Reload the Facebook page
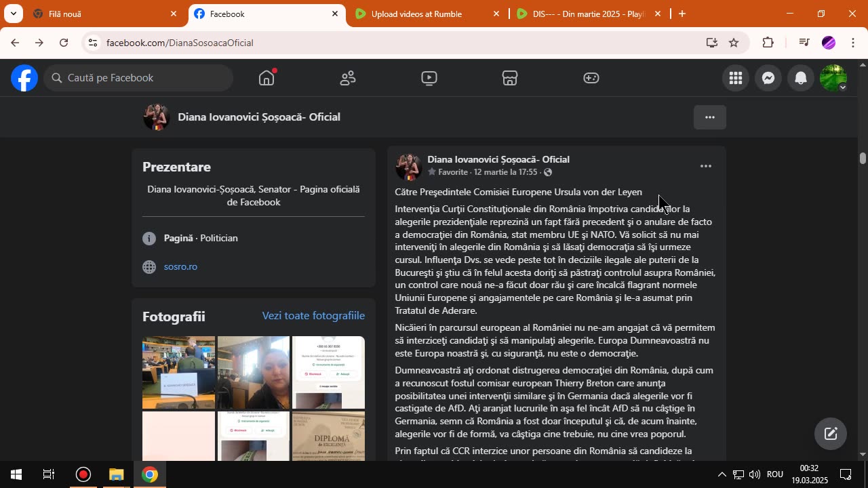The height and width of the screenshot is (488, 868). pyautogui.click(x=64, y=43)
